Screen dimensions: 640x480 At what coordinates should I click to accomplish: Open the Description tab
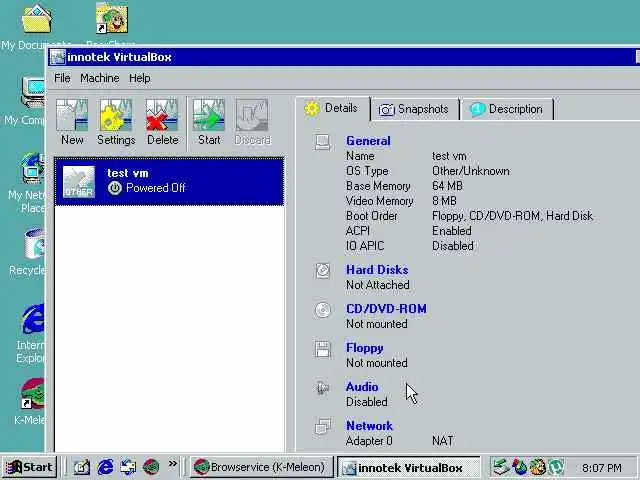(x=507, y=109)
